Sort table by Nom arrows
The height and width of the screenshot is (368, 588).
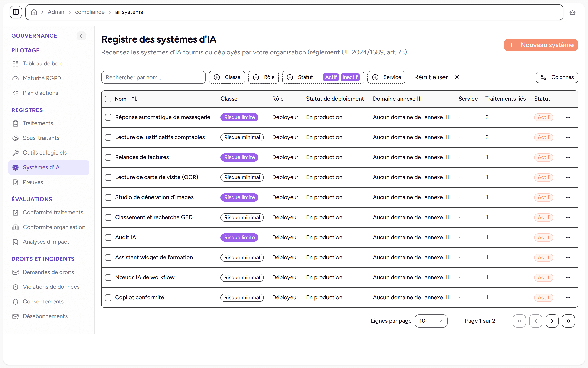[x=134, y=99]
